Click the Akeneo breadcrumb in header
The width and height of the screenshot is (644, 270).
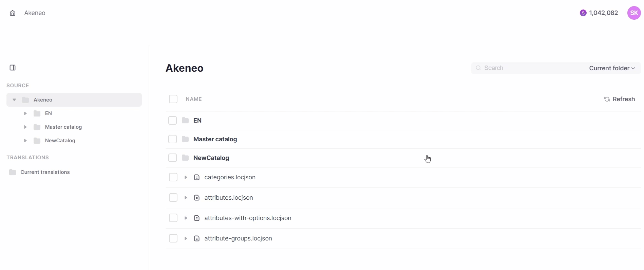click(x=35, y=13)
